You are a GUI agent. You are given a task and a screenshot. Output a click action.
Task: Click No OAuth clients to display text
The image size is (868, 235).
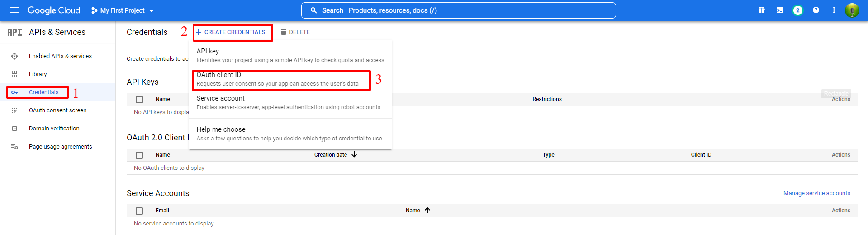click(169, 168)
